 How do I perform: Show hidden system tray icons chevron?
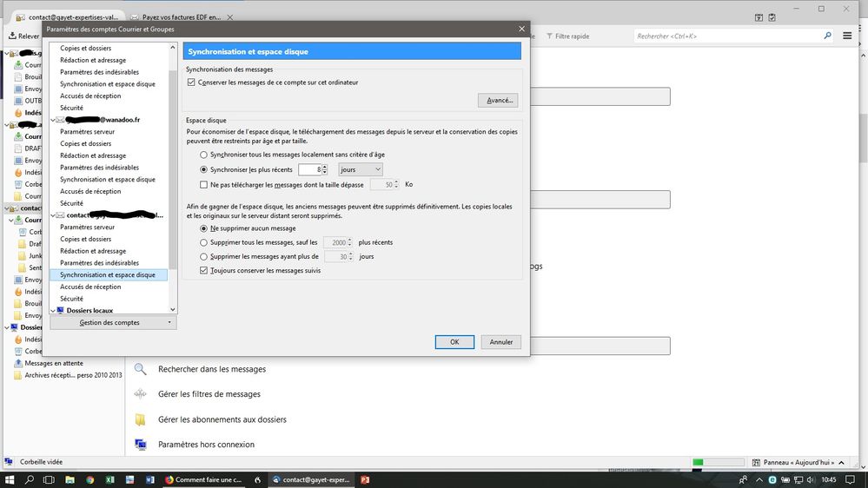(x=759, y=479)
